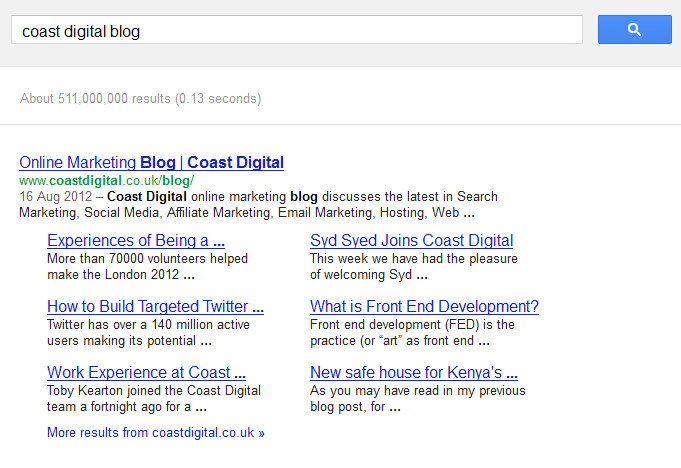Go to 'New safe house for Kenya's ...' link
Screen dimensions: 681x468
pos(413,372)
